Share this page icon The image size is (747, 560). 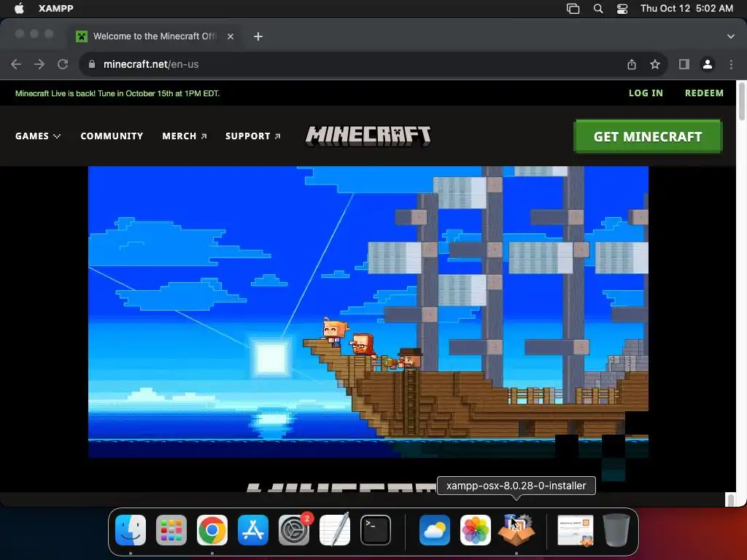[632, 64]
